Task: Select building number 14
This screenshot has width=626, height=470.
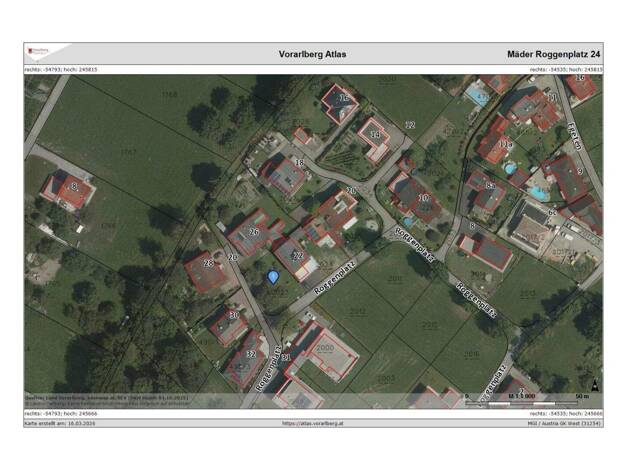Action: pyautogui.click(x=375, y=133)
